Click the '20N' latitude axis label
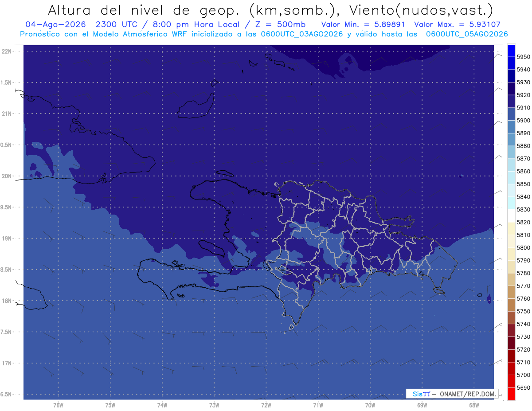The image size is (532, 411). (x=7, y=176)
